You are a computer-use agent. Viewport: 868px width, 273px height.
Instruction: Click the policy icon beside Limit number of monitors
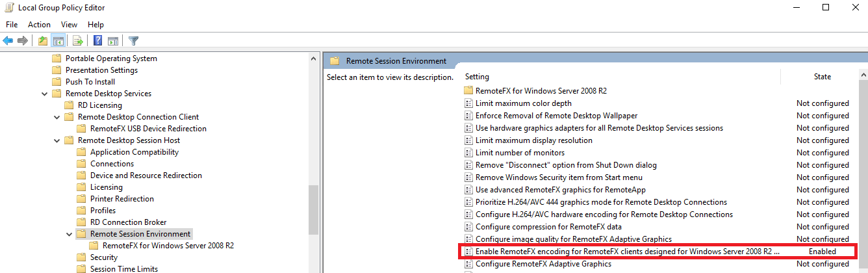point(468,153)
